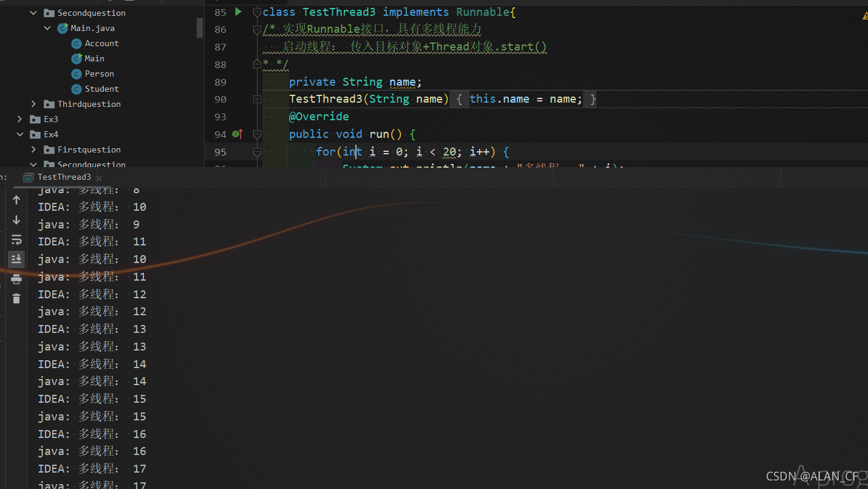Click the Student class icon in the tree
This screenshot has width=868, height=489.
[77, 89]
